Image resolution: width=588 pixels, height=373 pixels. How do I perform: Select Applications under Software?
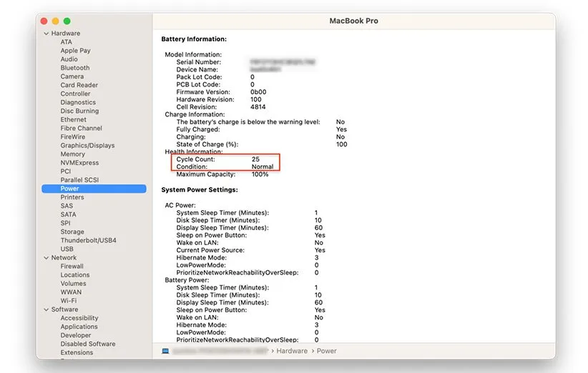[x=79, y=327]
